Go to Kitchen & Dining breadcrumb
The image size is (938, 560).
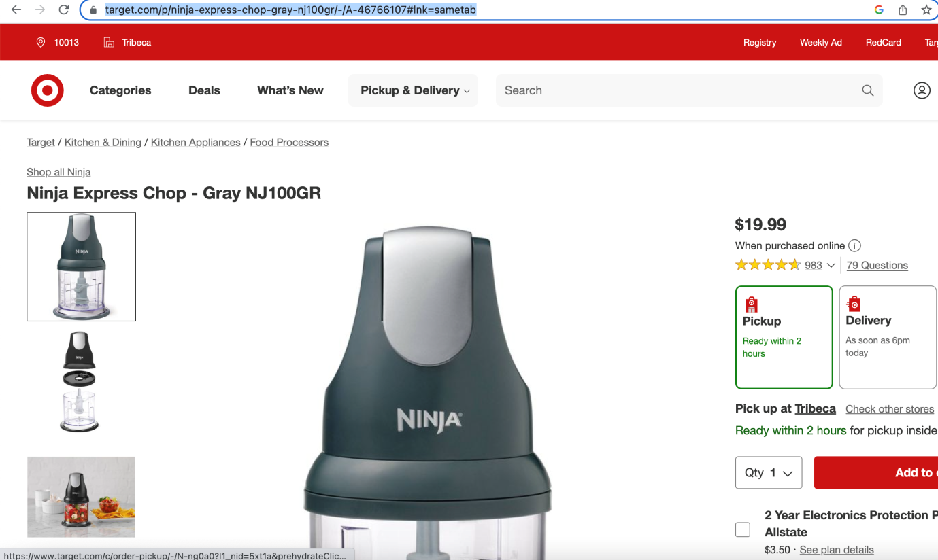point(103,142)
